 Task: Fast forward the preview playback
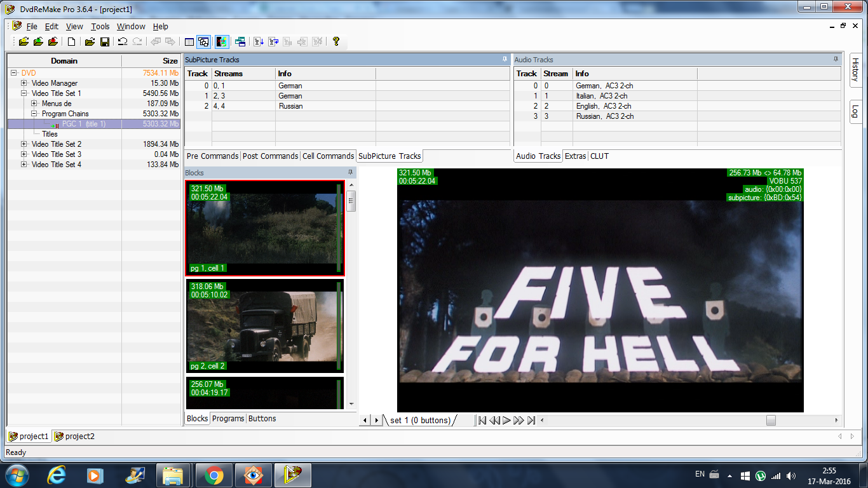519,421
